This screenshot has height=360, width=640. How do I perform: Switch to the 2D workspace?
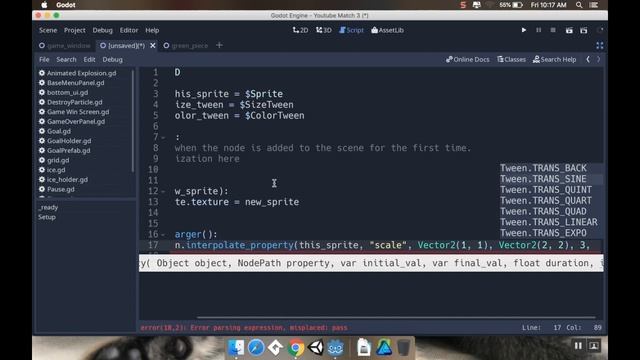pos(300,30)
